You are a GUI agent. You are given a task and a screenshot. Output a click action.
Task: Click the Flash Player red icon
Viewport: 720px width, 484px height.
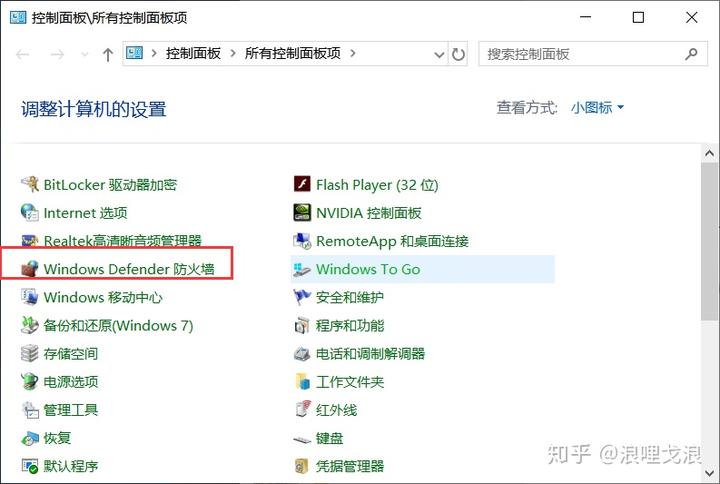[302, 185]
